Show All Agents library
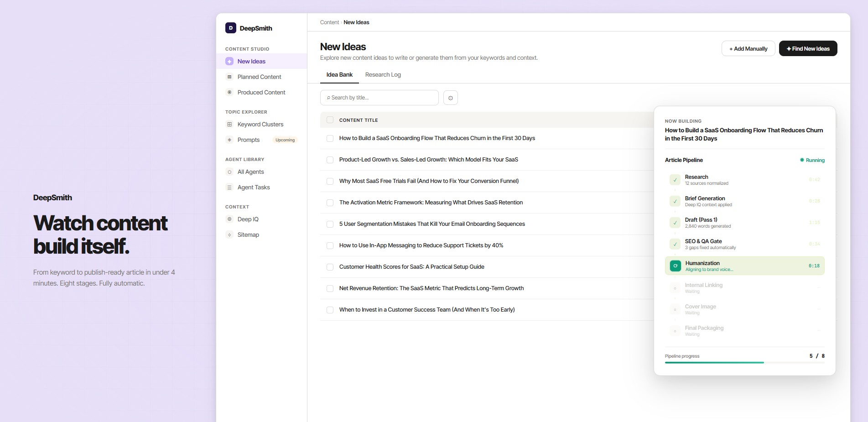The height and width of the screenshot is (422, 868). point(261,172)
